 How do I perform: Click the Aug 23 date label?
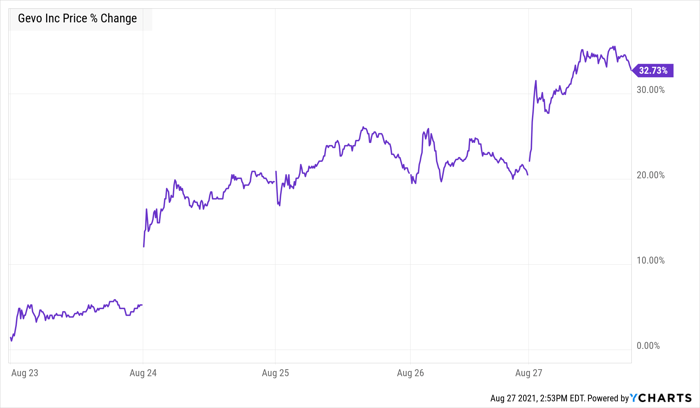click(x=23, y=372)
